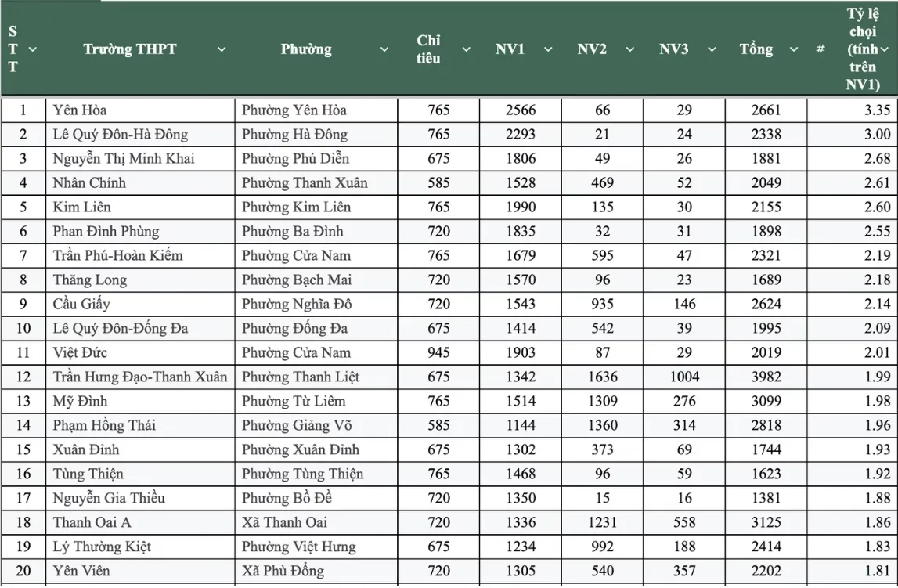Open the NV3 filter chevron
Image resolution: width=898 pixels, height=588 pixels.
point(711,49)
